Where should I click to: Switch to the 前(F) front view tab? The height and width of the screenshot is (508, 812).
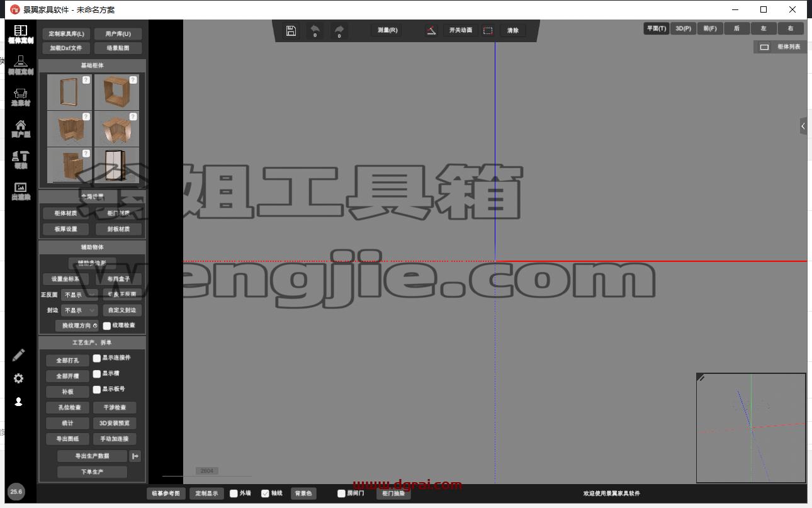(710, 28)
